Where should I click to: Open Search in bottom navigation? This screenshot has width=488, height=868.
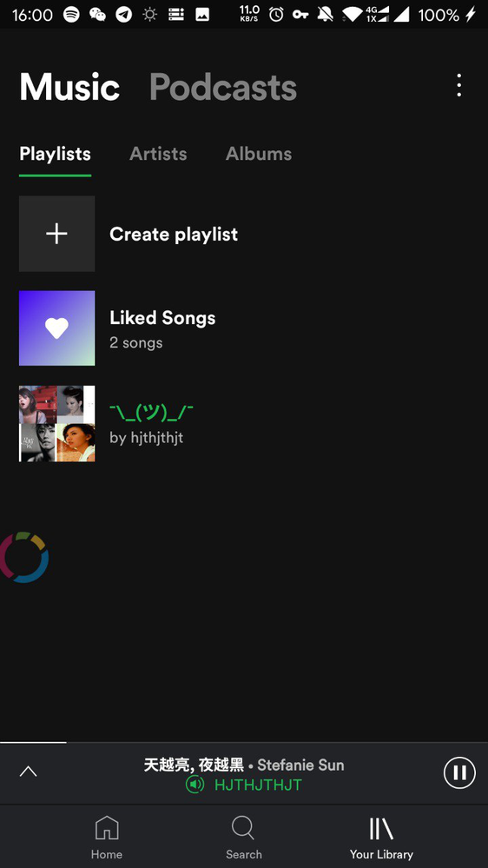pos(243,838)
